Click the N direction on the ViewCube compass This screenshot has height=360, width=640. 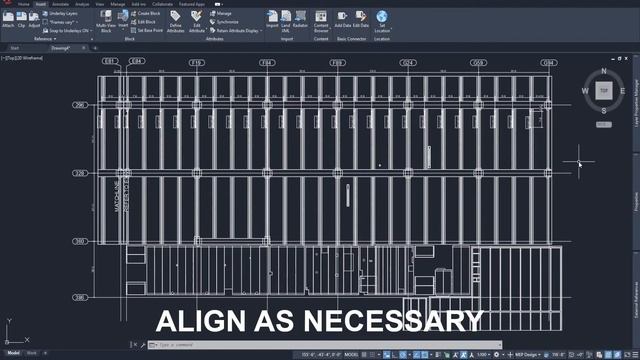[604, 71]
